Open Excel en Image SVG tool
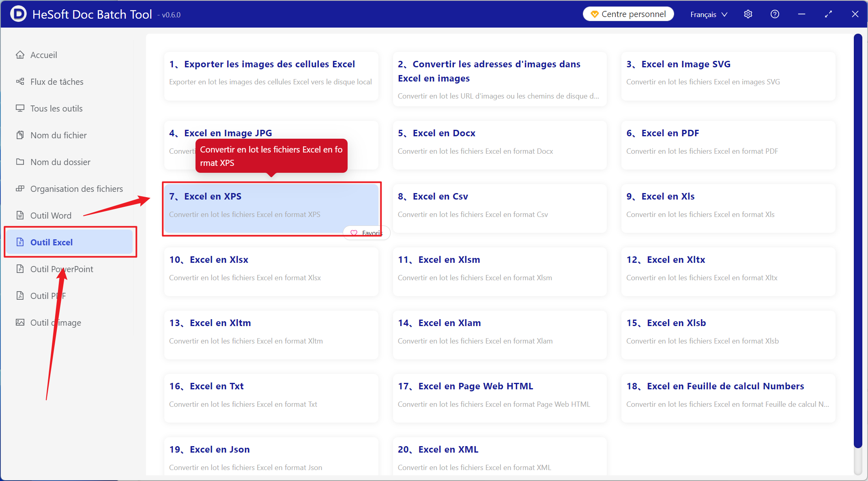868x481 pixels. click(728, 76)
